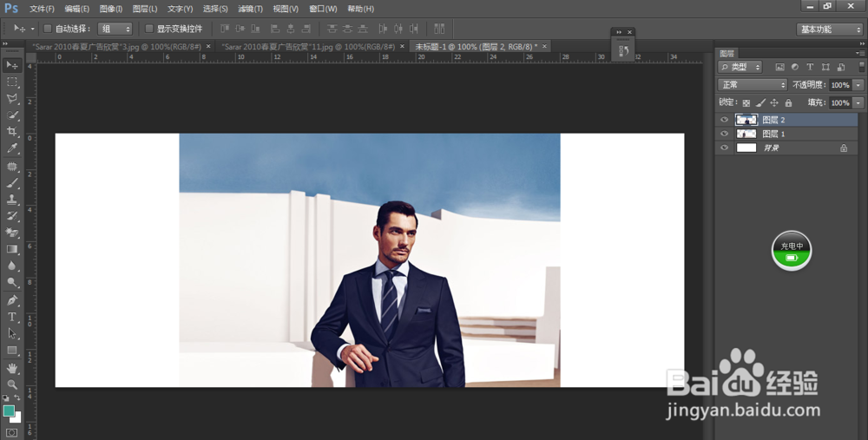Hide 背景 layer using its eye icon
The width and height of the screenshot is (868, 440).
724,148
